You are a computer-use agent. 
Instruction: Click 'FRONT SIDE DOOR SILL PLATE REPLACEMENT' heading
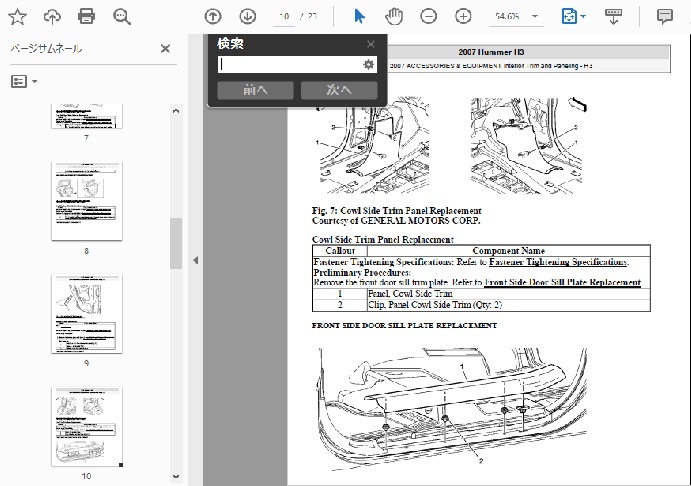[404, 325]
